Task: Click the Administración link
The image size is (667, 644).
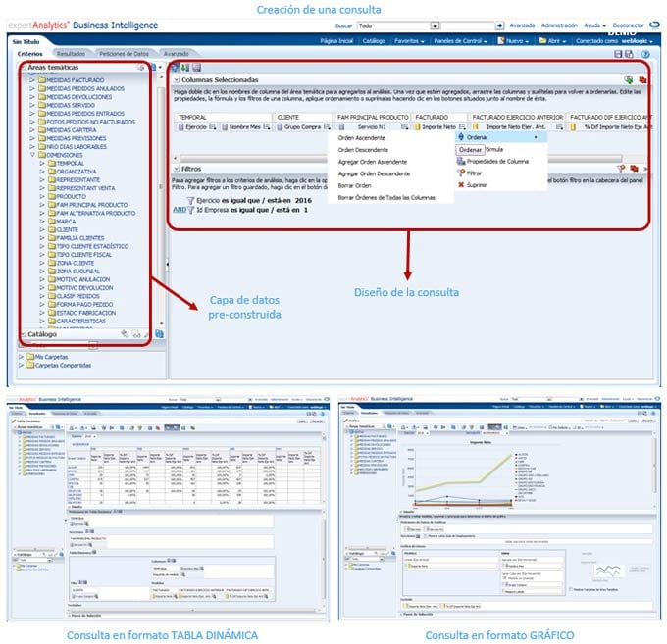Action: coord(559,25)
